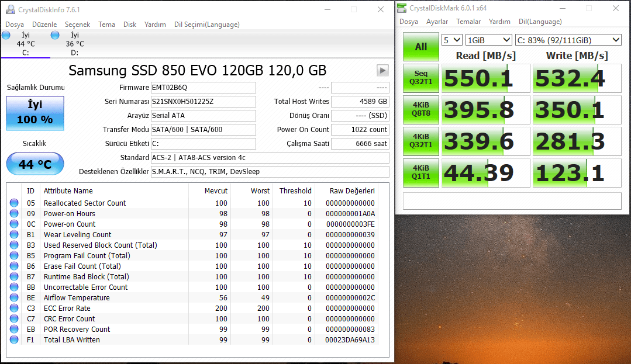Click status orb for Runtime Bad Block
631x364 pixels.
14,276
